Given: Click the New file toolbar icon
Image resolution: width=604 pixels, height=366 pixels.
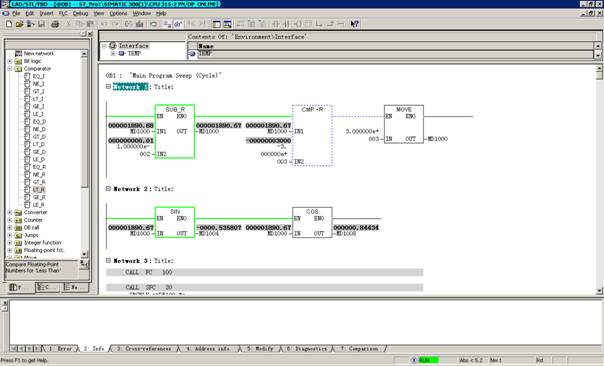Looking at the screenshot, I should point(9,24).
